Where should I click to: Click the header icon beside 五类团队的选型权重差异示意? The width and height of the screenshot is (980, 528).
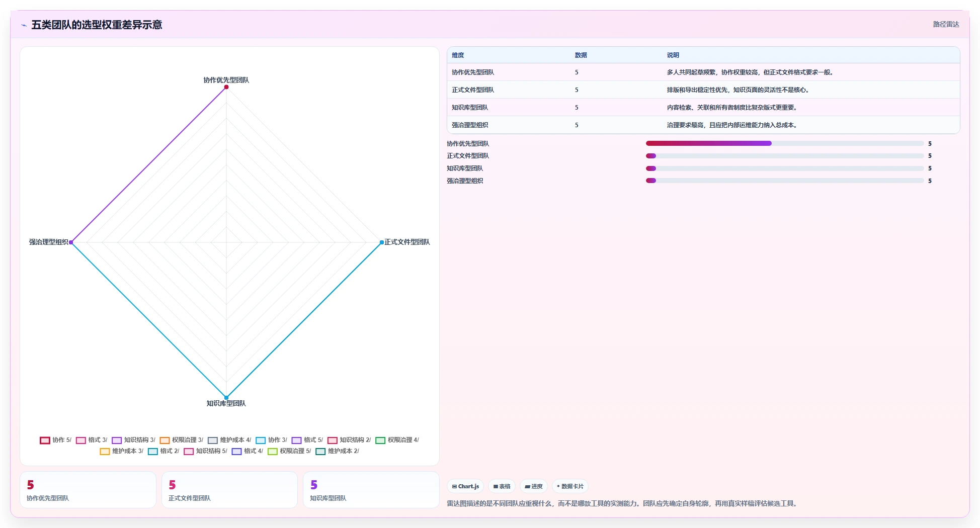click(x=24, y=25)
